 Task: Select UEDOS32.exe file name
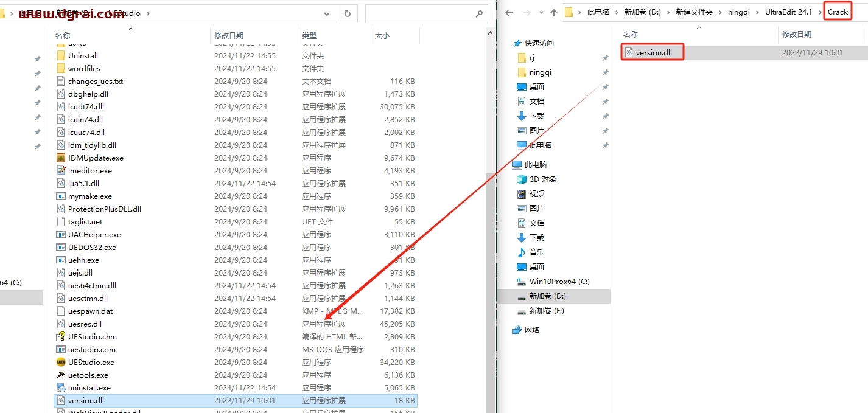[92, 247]
